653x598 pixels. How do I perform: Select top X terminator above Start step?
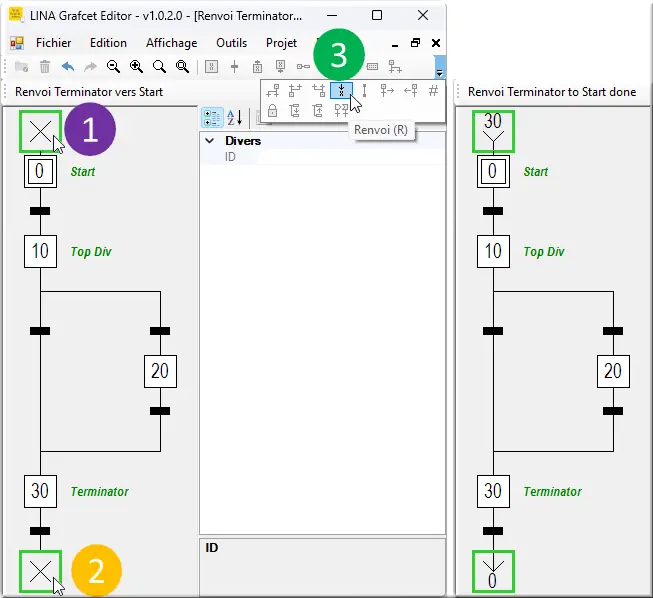40,132
